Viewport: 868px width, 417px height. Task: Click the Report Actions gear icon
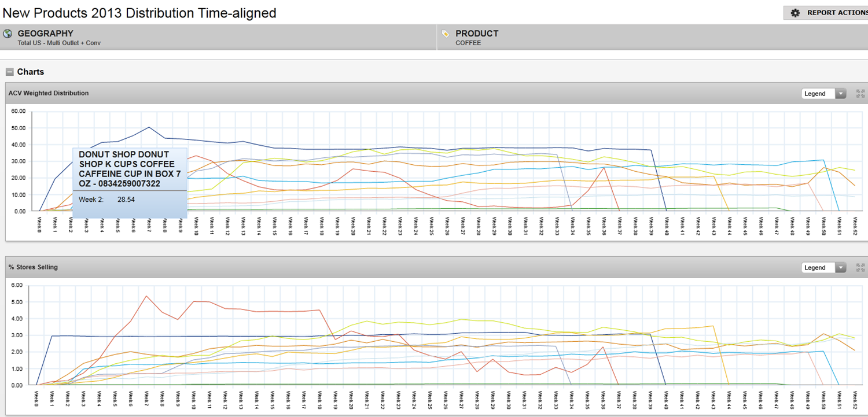click(795, 13)
